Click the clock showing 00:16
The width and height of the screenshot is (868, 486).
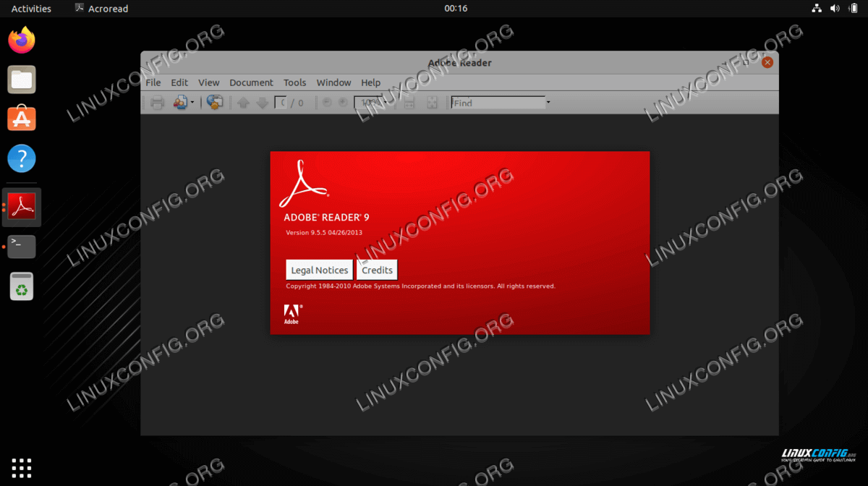tap(456, 9)
